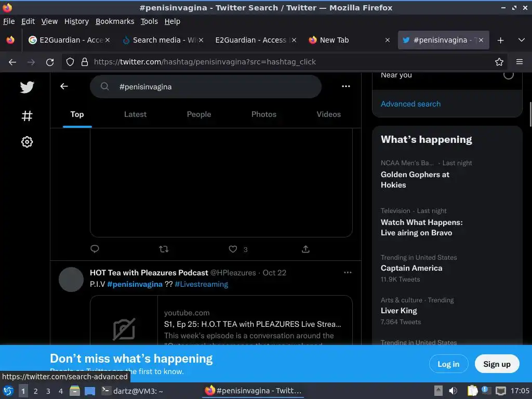
Task: Reload the current page
Action: [50, 62]
